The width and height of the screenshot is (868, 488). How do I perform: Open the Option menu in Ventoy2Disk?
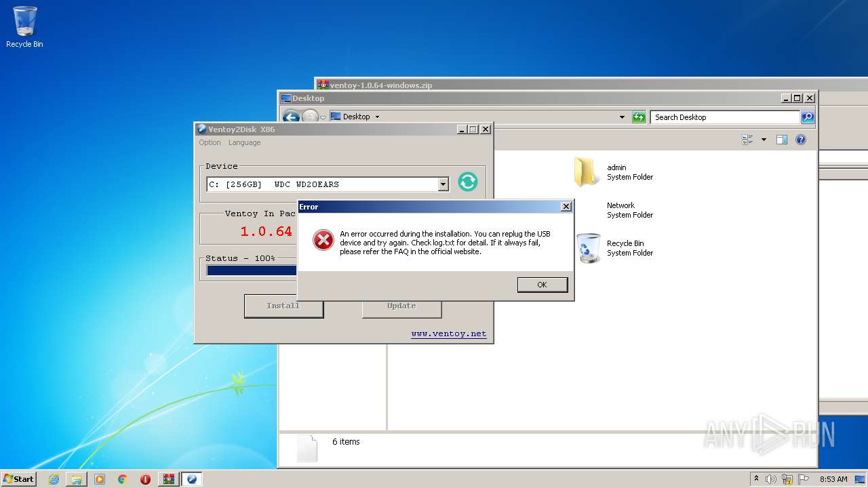click(210, 142)
